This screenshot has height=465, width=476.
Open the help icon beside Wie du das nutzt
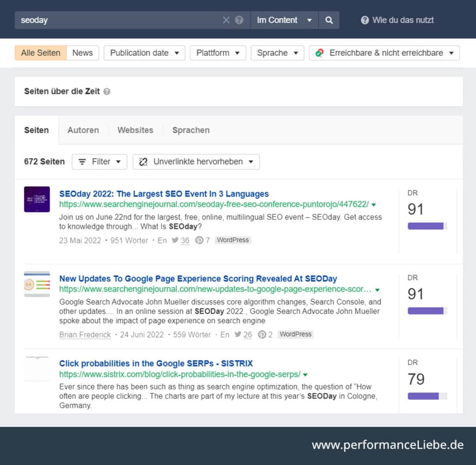coord(364,20)
